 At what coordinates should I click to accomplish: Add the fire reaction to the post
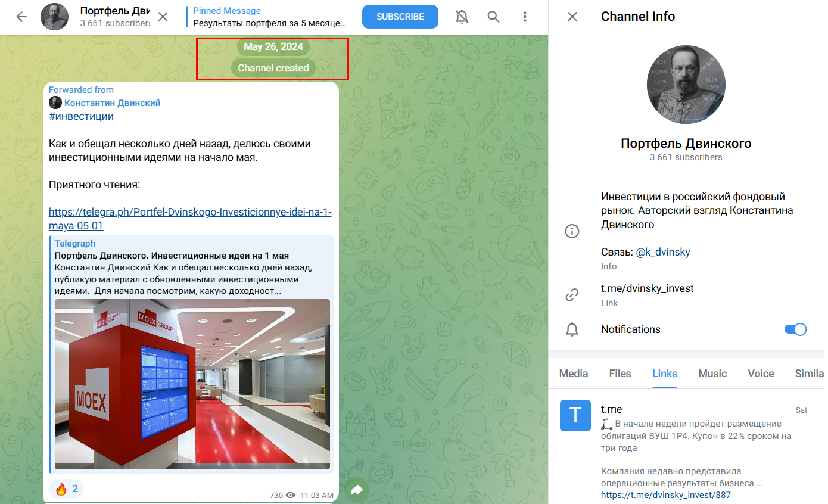point(67,489)
